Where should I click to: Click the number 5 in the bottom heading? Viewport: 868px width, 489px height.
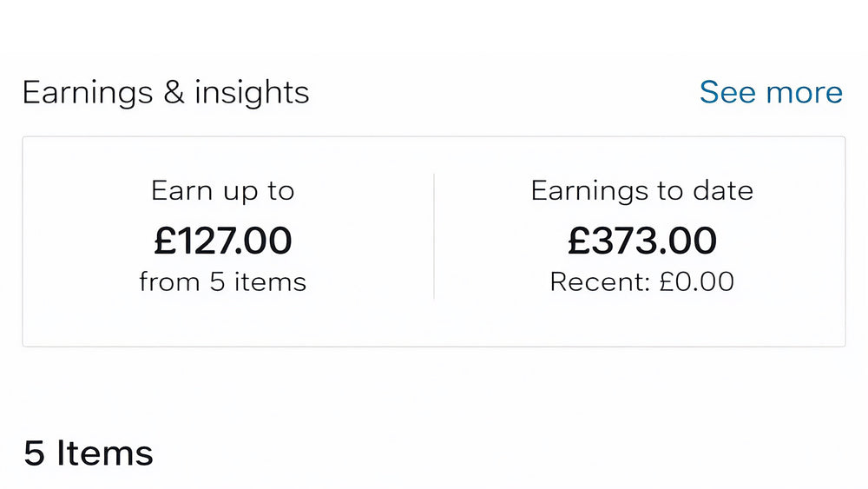(x=34, y=453)
